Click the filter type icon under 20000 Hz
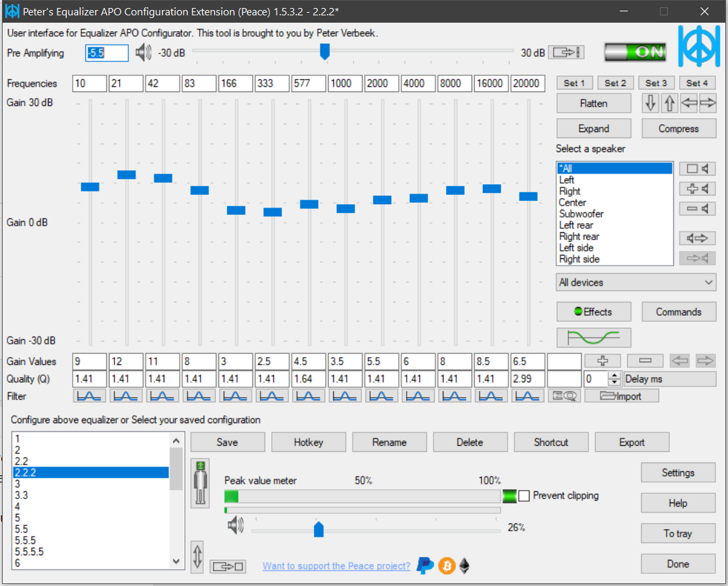728x586 pixels. tap(528, 396)
